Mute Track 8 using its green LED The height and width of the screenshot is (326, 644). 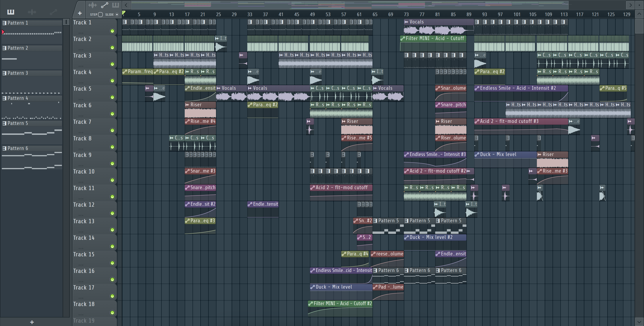tap(112, 147)
